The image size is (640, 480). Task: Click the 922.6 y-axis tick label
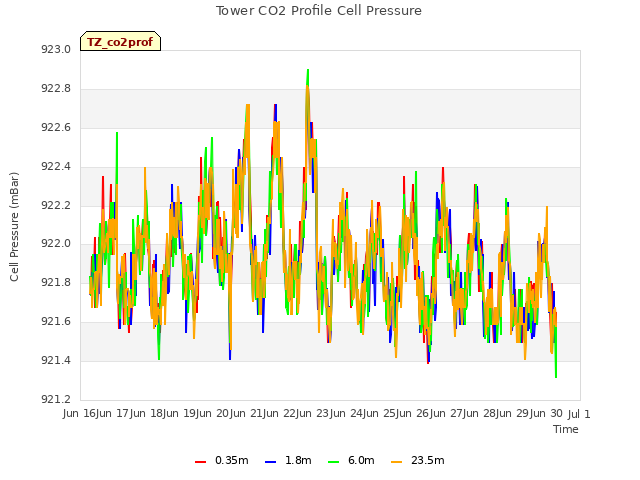[x=56, y=128]
